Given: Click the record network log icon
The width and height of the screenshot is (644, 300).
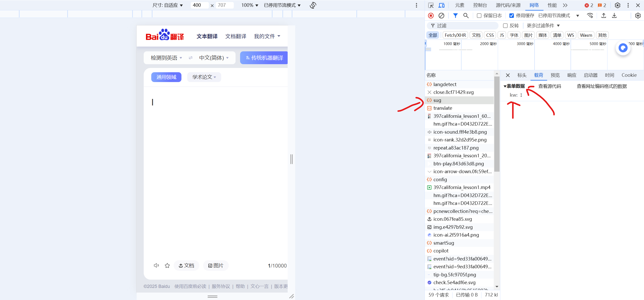Looking at the screenshot, I should point(431,16).
